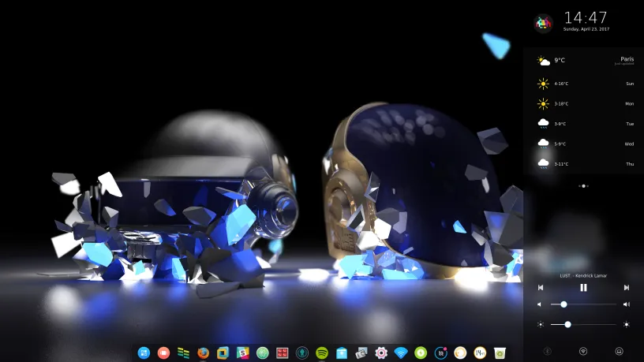Image resolution: width=644 pixels, height=362 pixels.
Task: Click the large 14:47 clock in side panel
Action: click(x=586, y=17)
